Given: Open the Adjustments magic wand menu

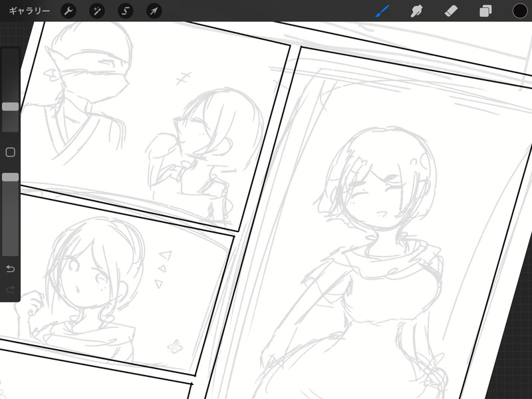Looking at the screenshot, I should [97, 11].
